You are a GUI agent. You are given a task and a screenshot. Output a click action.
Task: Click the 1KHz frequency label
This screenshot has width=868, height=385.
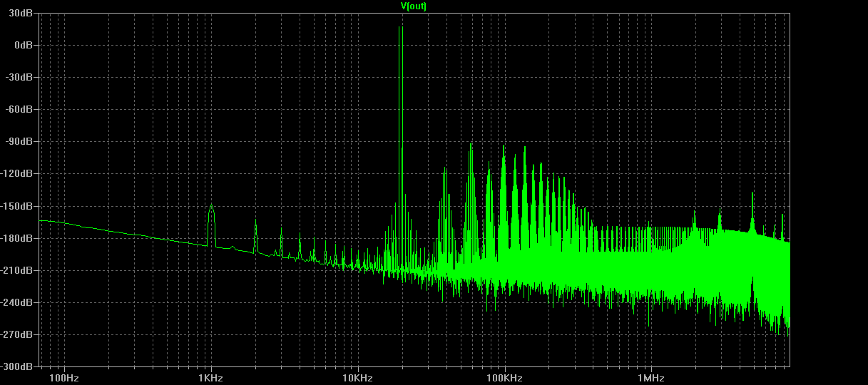click(x=211, y=377)
